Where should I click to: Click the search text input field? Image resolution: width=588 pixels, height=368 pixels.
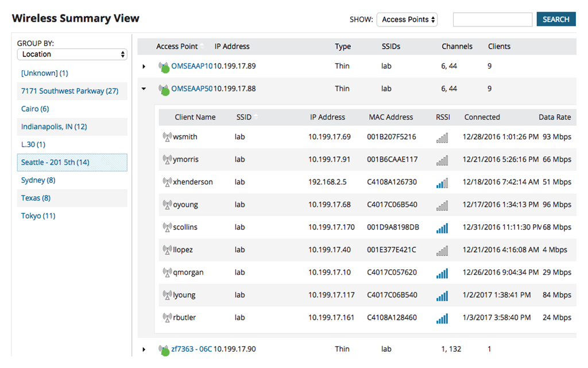click(492, 19)
